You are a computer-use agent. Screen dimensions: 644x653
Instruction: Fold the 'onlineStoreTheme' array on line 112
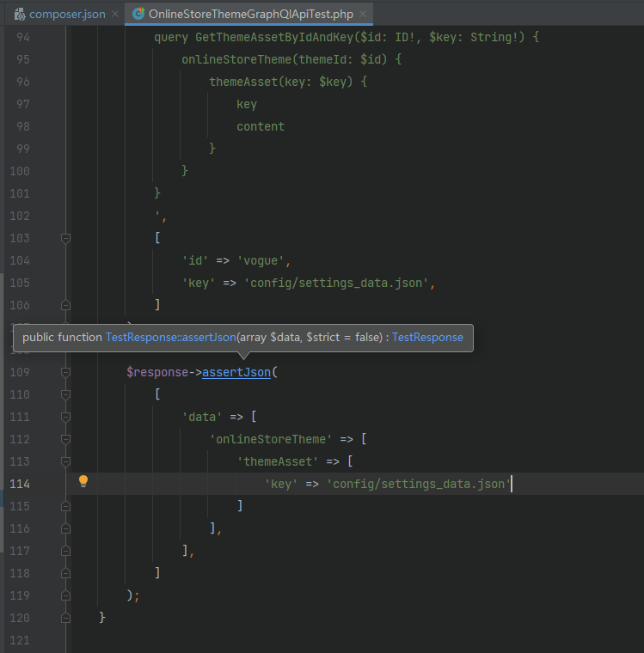click(x=65, y=439)
